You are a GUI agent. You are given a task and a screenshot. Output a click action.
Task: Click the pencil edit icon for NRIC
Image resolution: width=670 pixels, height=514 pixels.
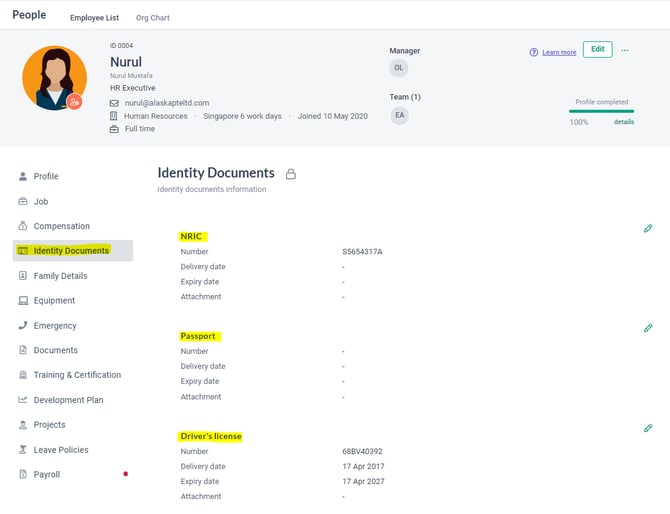648,229
